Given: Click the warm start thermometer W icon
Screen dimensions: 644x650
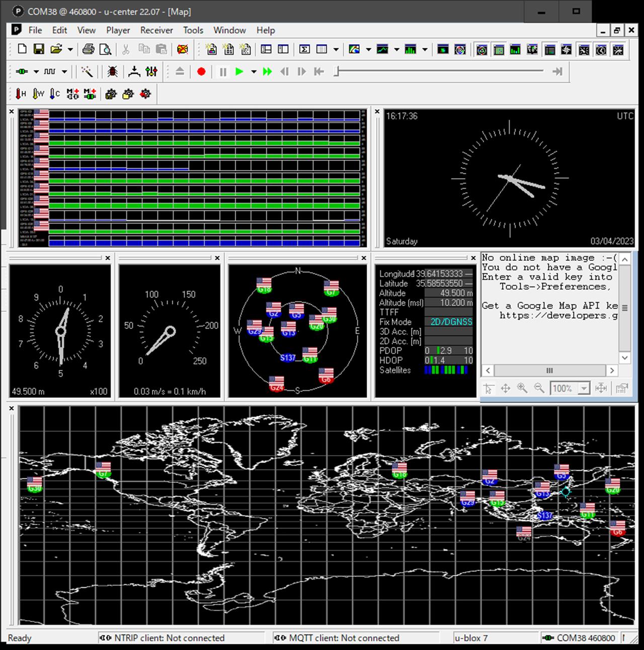Looking at the screenshot, I should [x=38, y=94].
